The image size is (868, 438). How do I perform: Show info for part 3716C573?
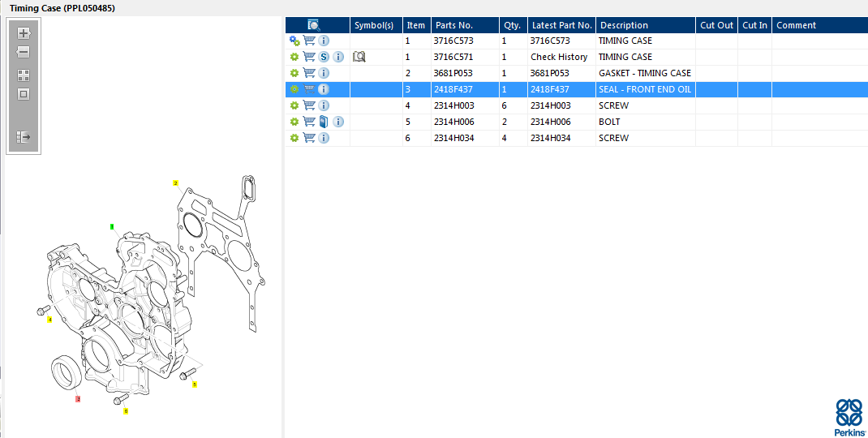(x=324, y=41)
